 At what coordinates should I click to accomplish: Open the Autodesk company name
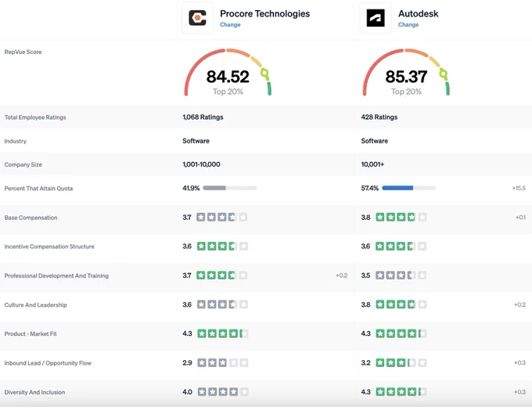coord(418,13)
